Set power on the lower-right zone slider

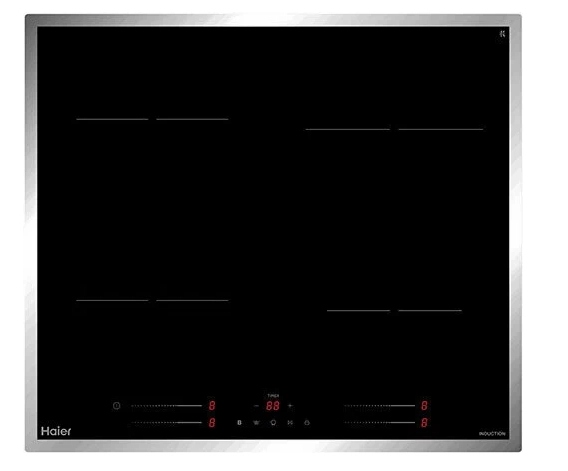point(379,423)
